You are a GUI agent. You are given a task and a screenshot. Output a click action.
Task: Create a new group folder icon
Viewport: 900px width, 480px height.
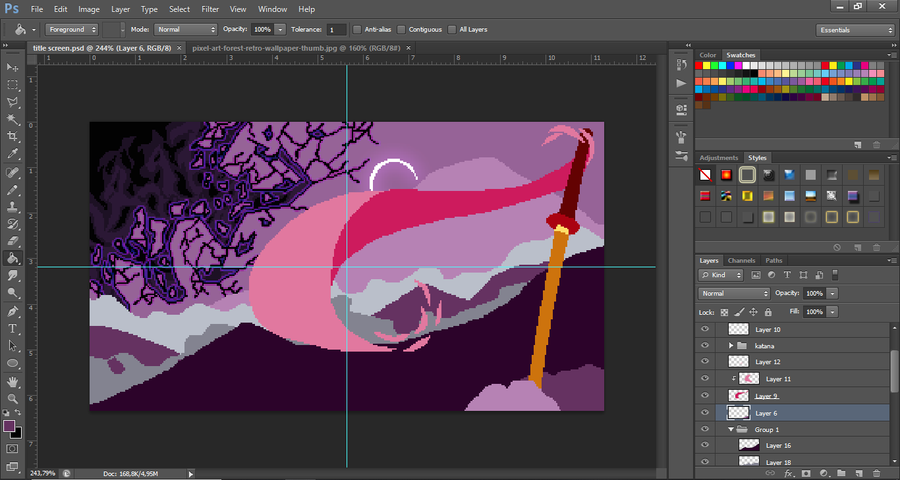click(x=841, y=473)
